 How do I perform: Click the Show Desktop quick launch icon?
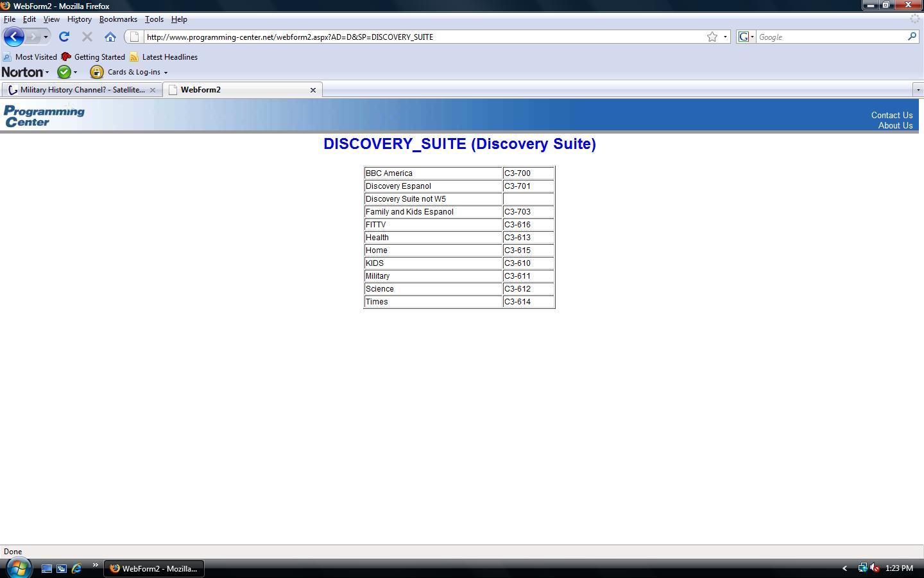coord(47,568)
